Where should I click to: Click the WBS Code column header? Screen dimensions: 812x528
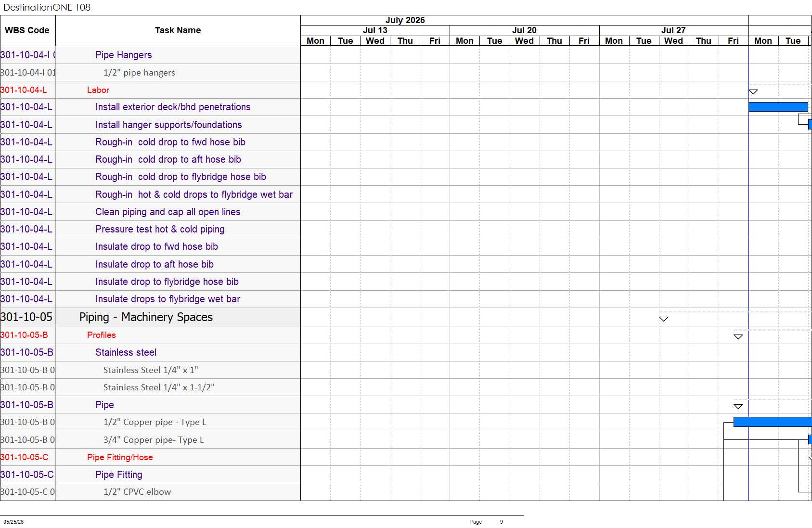[x=27, y=30]
